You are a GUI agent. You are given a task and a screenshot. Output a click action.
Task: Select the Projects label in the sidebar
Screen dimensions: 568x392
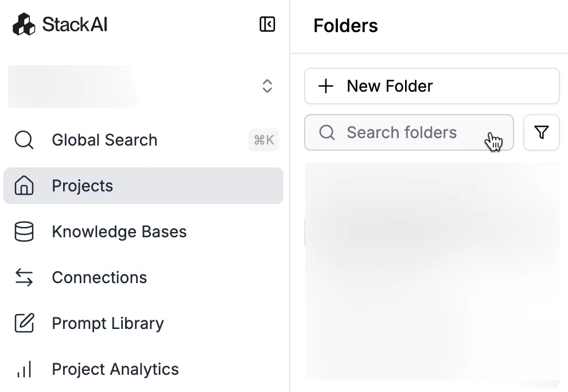[83, 186]
